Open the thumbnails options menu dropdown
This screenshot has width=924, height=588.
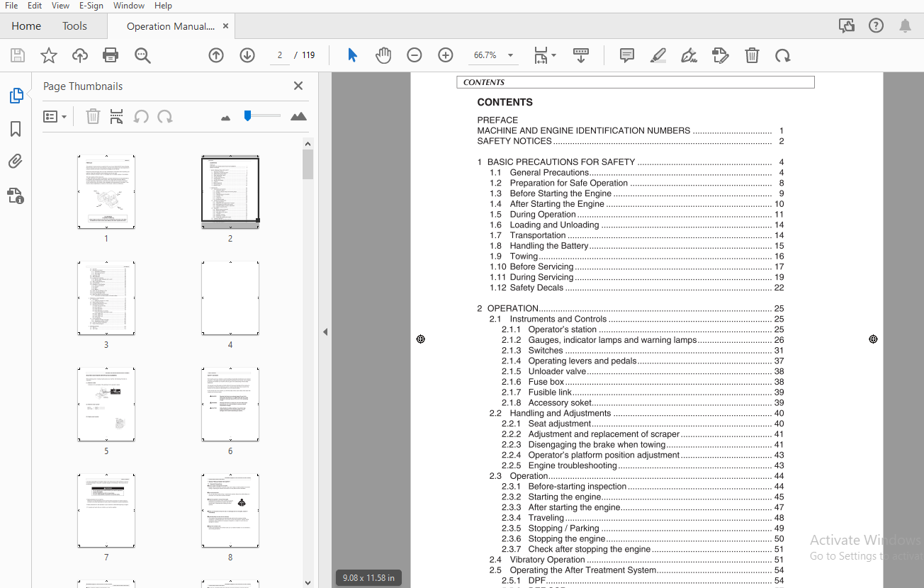click(55, 117)
